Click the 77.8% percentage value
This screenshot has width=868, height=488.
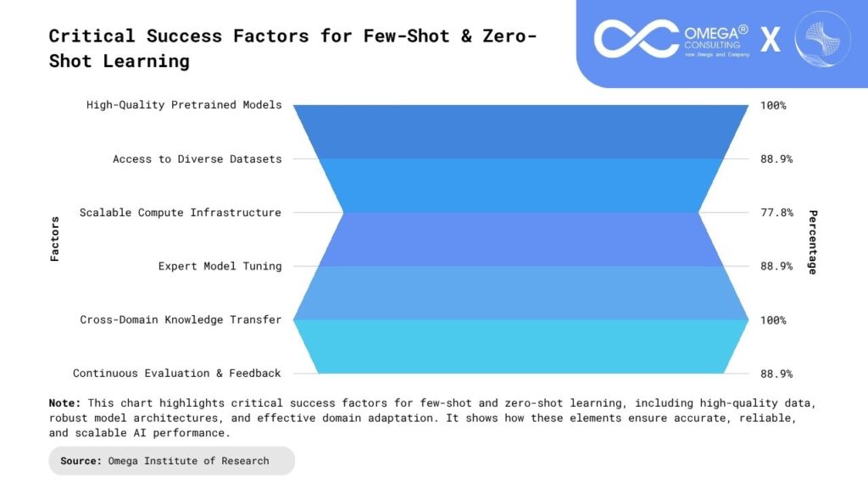coord(776,213)
